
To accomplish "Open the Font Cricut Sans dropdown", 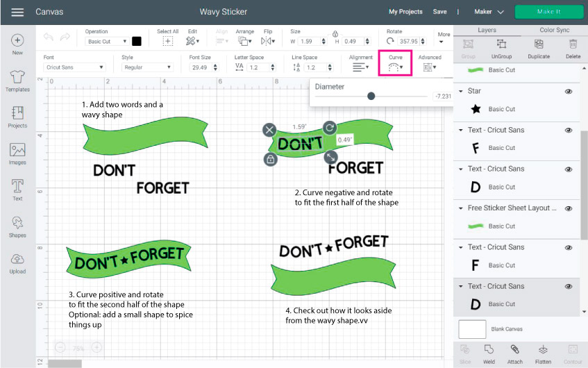I will tap(74, 67).
